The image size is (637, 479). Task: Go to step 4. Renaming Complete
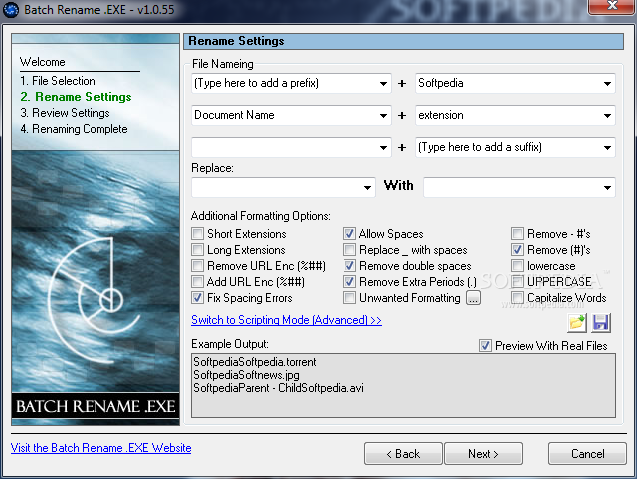[74, 129]
